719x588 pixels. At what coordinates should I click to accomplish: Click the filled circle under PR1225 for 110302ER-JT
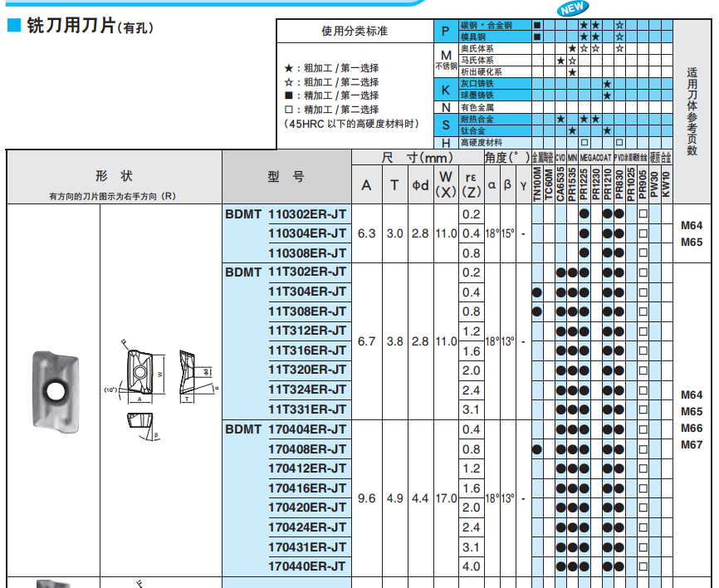coord(584,214)
